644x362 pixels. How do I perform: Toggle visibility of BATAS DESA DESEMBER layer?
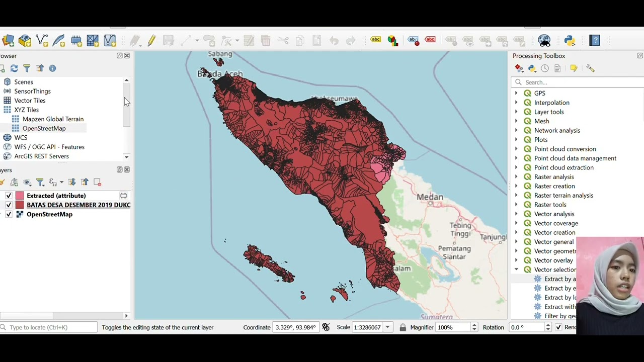tap(9, 205)
